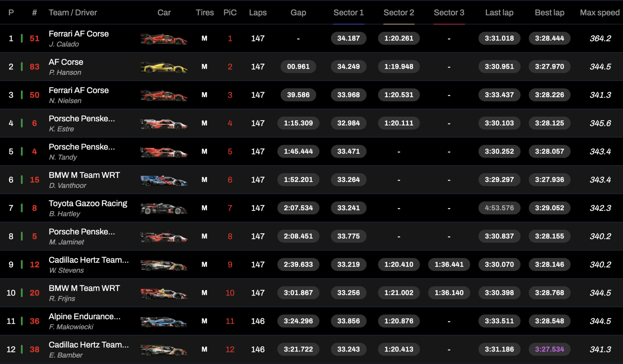
Task: Click the Sector 3 column header
Action: [449, 13]
